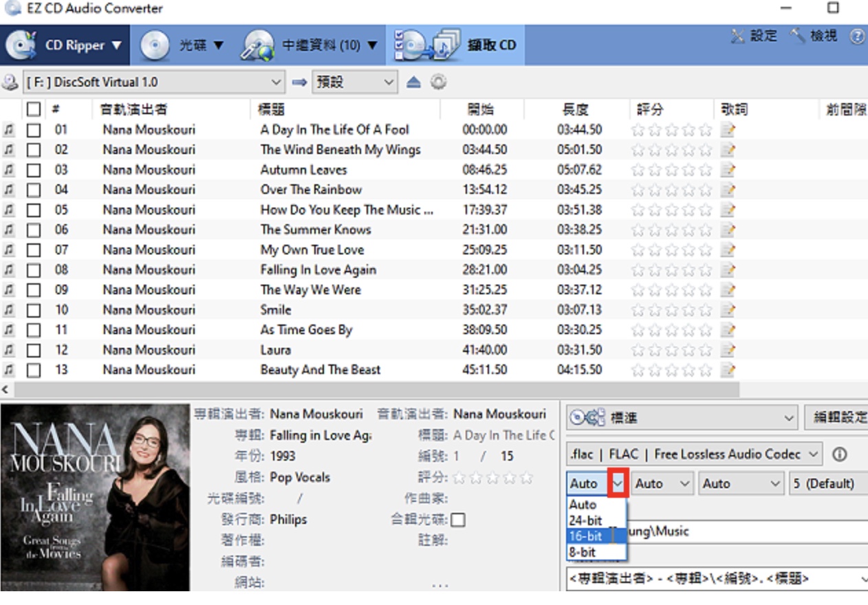Click the eject disc icon

[413, 82]
